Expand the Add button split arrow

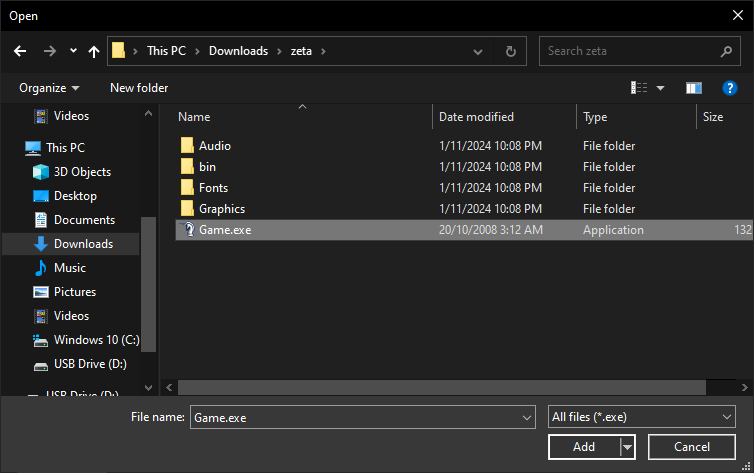[x=628, y=446]
